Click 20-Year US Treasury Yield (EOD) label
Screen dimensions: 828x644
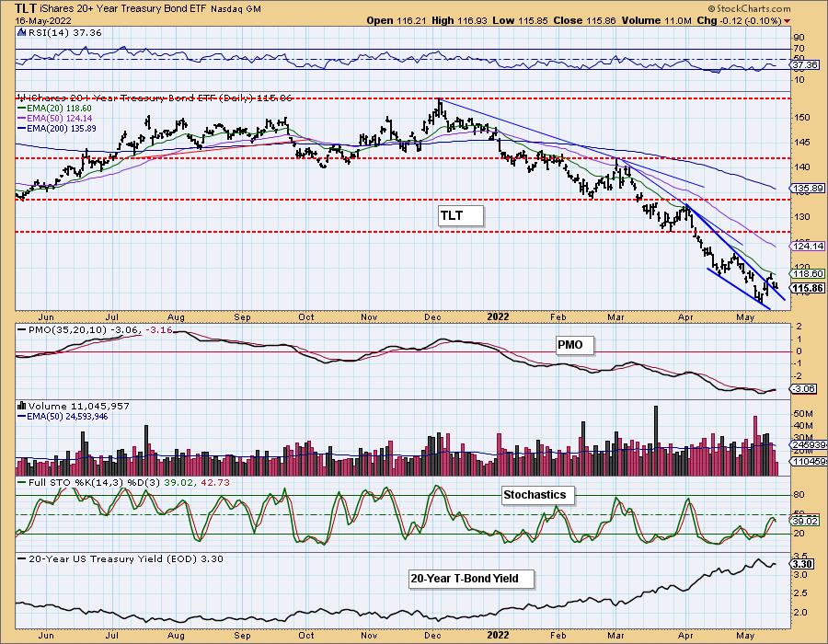pos(121,558)
